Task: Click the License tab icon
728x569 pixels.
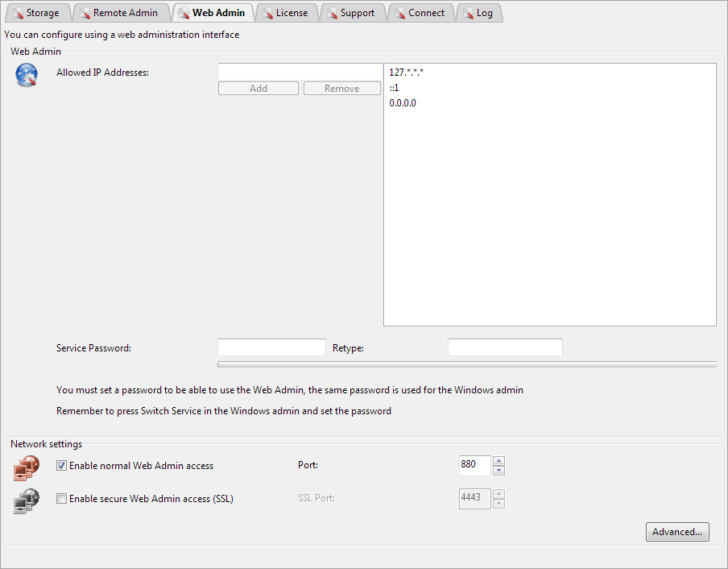Action: coord(266,13)
